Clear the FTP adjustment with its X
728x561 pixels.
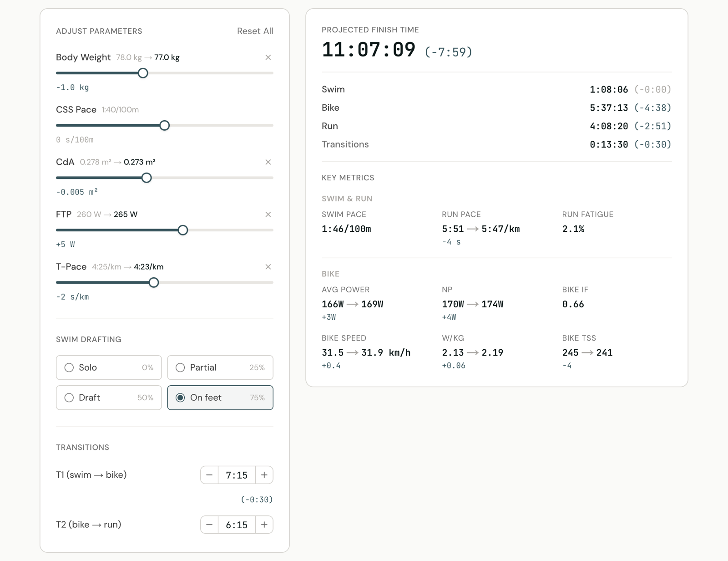(x=268, y=214)
